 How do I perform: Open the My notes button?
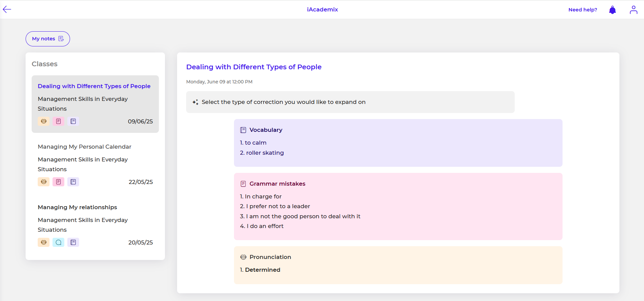[x=48, y=39]
